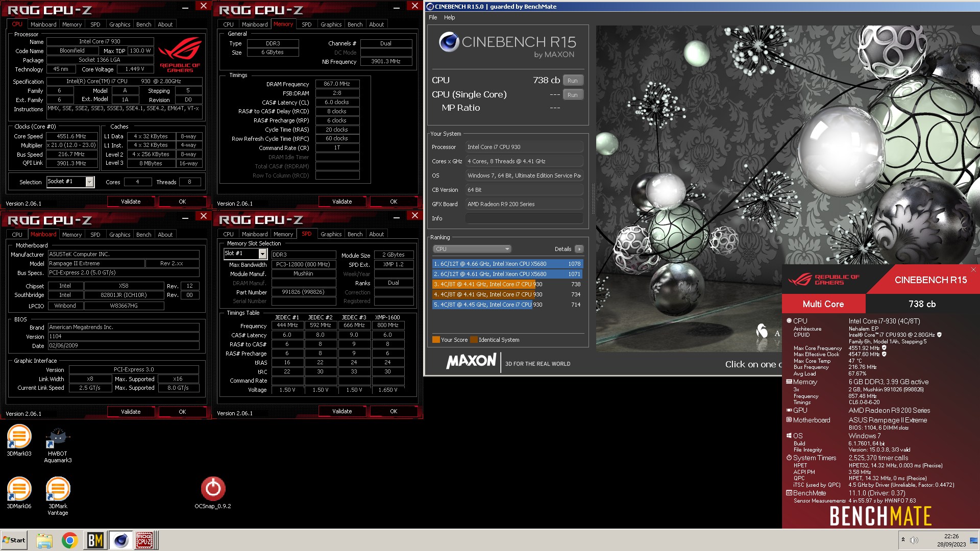Expand the Socket #1 selection dropdown

point(90,182)
